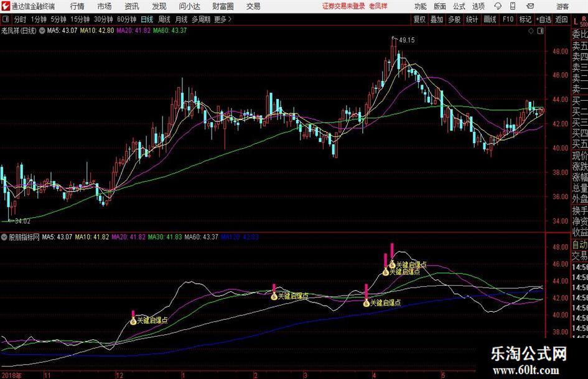This screenshot has width=588, height=379.
Task: Add stock via +自选 button
Action: tap(543, 19)
